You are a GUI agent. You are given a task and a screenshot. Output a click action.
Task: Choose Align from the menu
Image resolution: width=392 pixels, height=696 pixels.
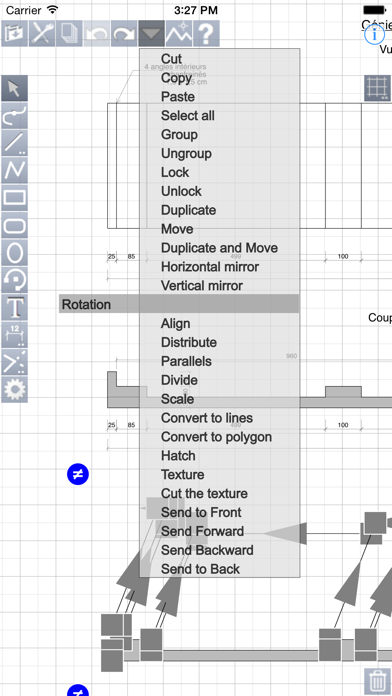175,324
